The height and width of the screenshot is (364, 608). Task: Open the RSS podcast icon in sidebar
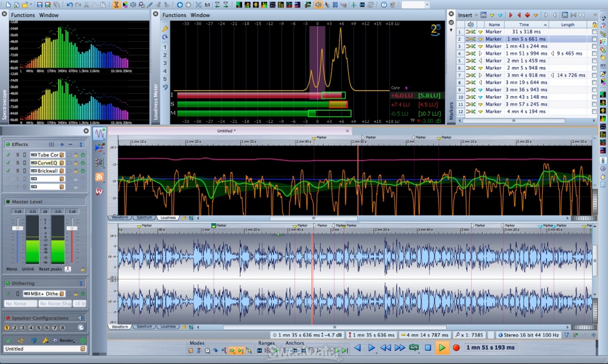[99, 177]
